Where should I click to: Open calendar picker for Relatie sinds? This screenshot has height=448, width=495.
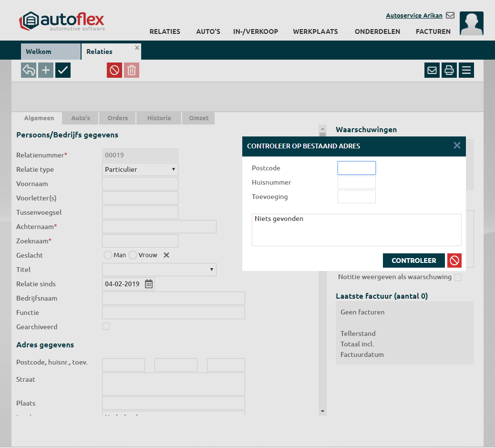click(x=149, y=284)
